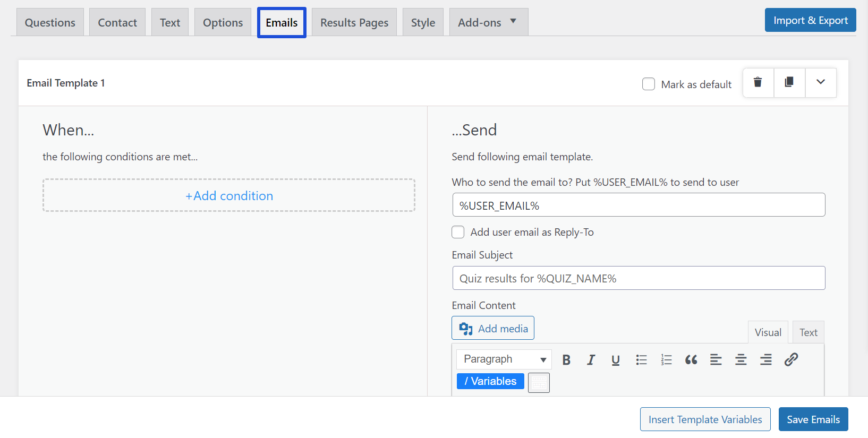Collapse Email Template 1 with chevron

(821, 82)
